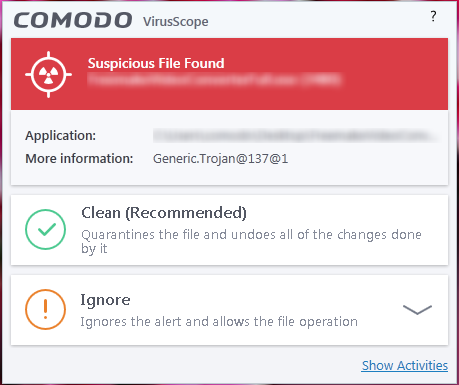The width and height of the screenshot is (459, 385).
Task: Choose Clean (Recommended) option
Action: (x=229, y=230)
